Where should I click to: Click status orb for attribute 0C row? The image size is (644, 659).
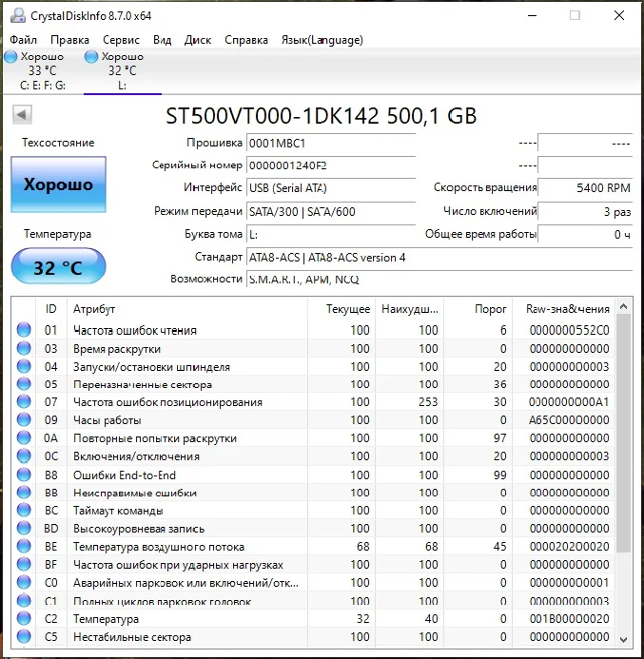(x=24, y=456)
